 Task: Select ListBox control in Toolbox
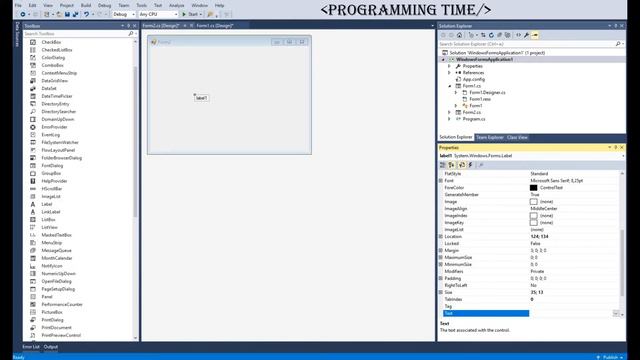click(x=49, y=220)
